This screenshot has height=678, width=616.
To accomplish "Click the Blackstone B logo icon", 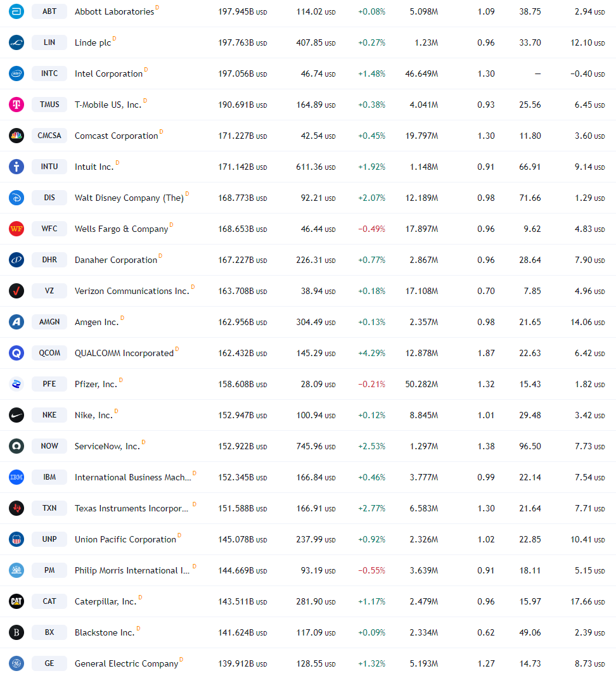I will click(16, 632).
